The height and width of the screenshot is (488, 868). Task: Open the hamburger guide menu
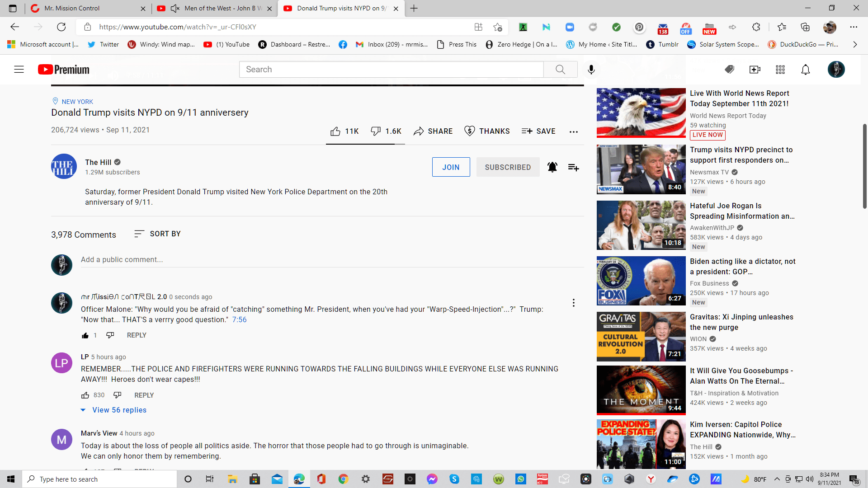[x=19, y=70]
